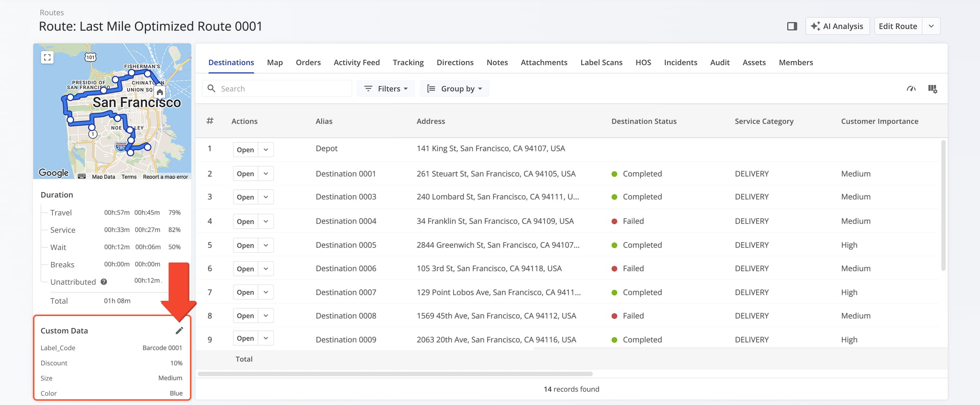Expand actions dropdown for Destination 0008
The height and width of the screenshot is (405, 980).
[266, 316]
